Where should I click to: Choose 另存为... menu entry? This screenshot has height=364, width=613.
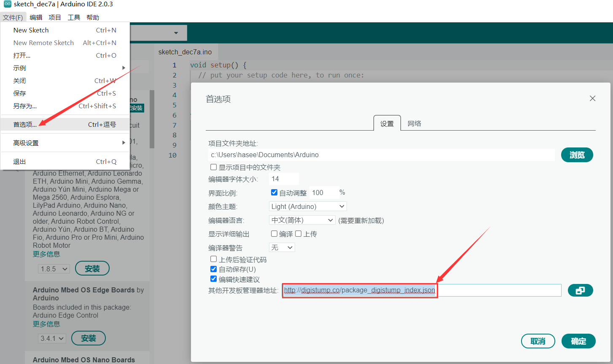(65, 106)
